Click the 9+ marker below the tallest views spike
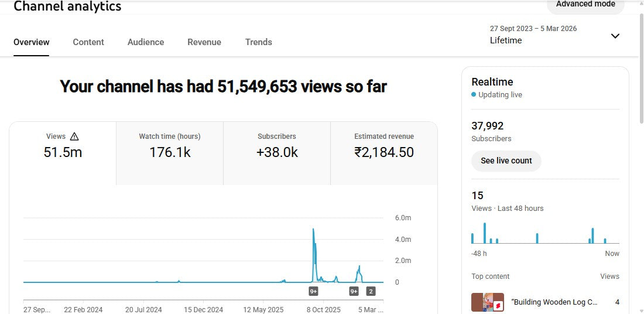Viewport: 644px width, 314px height. click(x=314, y=291)
